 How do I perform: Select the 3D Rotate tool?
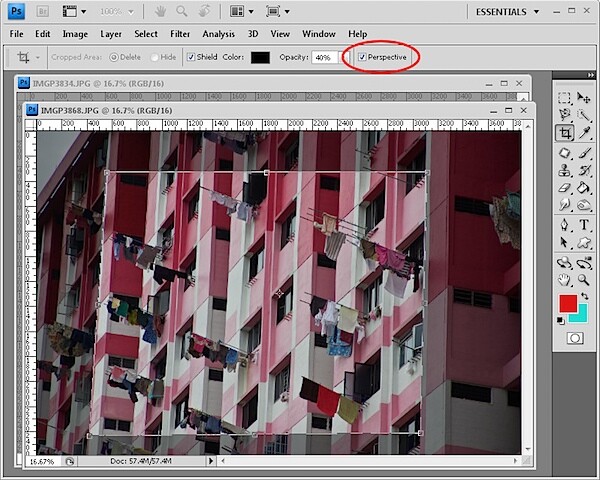click(564, 263)
